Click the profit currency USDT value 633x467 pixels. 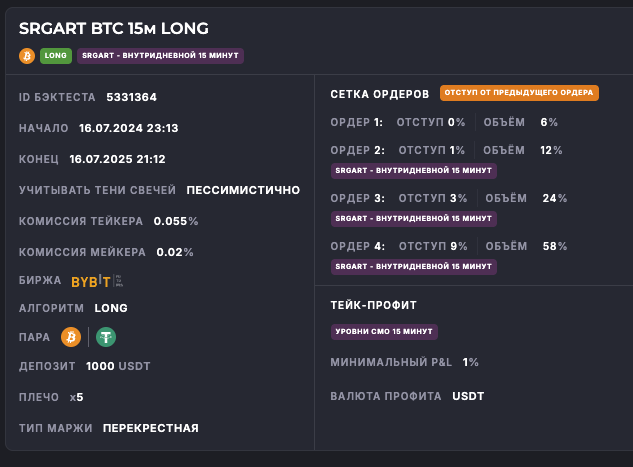[468, 396]
